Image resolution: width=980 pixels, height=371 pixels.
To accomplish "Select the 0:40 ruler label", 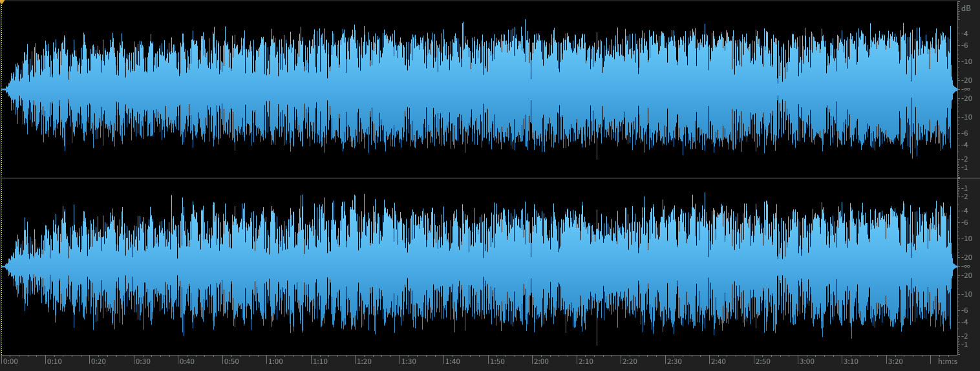I will (x=187, y=361).
